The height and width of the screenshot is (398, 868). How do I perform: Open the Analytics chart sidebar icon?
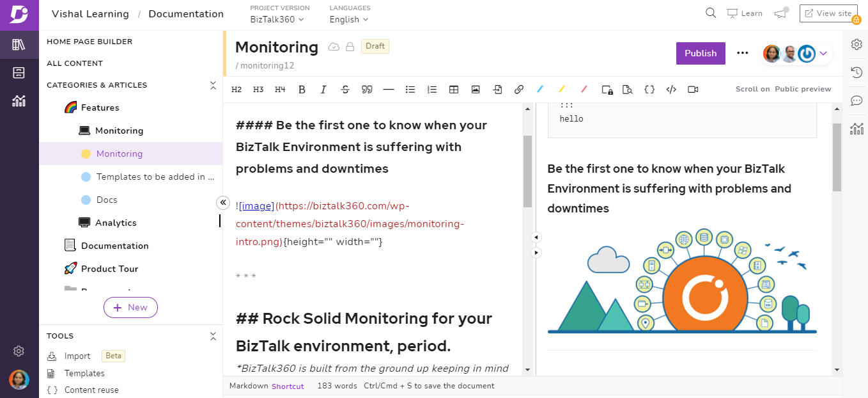[x=19, y=100]
